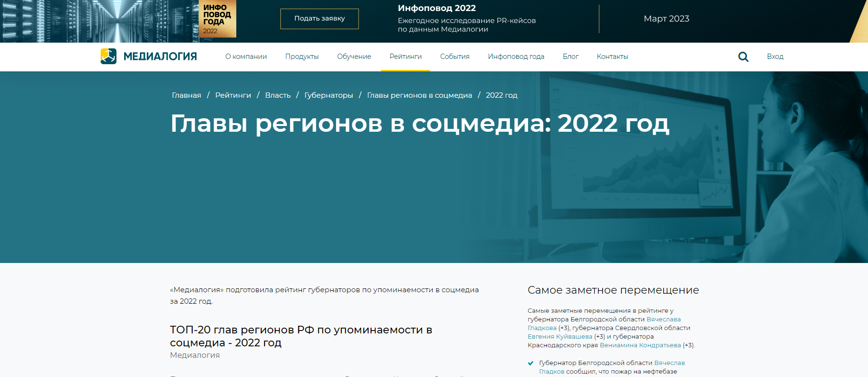Viewport: 868px width, 377px height.
Task: Click the Вход login link
Action: point(775,57)
